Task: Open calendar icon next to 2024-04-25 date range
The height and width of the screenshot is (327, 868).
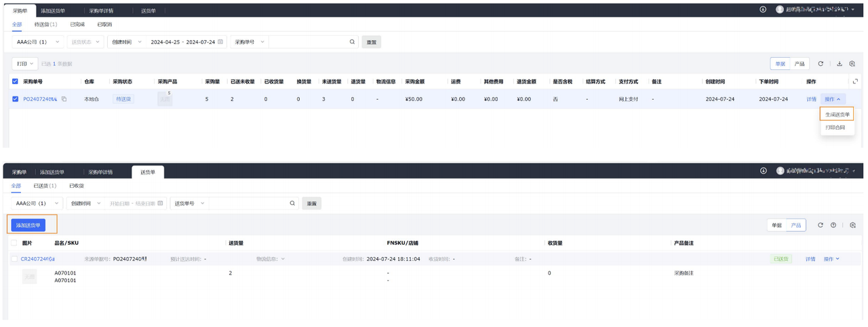Action: tap(220, 42)
